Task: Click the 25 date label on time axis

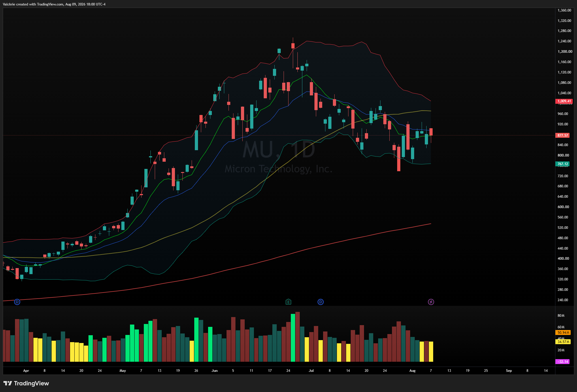Action: (486, 371)
